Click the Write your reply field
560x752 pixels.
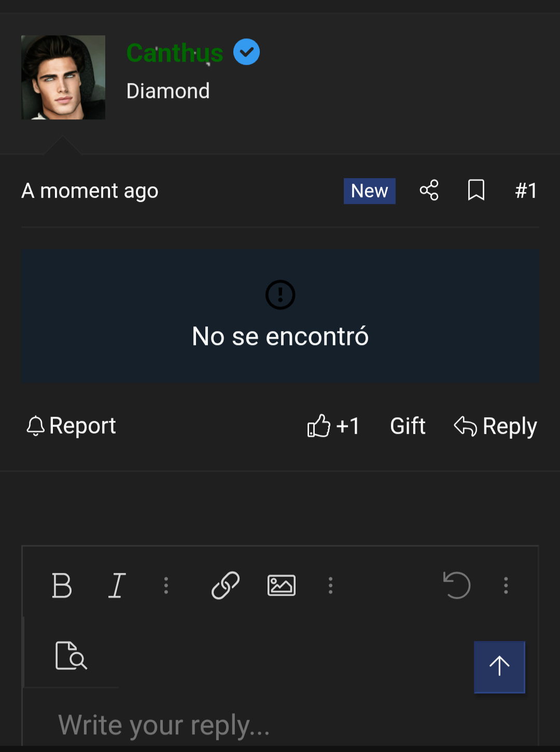[x=164, y=724]
